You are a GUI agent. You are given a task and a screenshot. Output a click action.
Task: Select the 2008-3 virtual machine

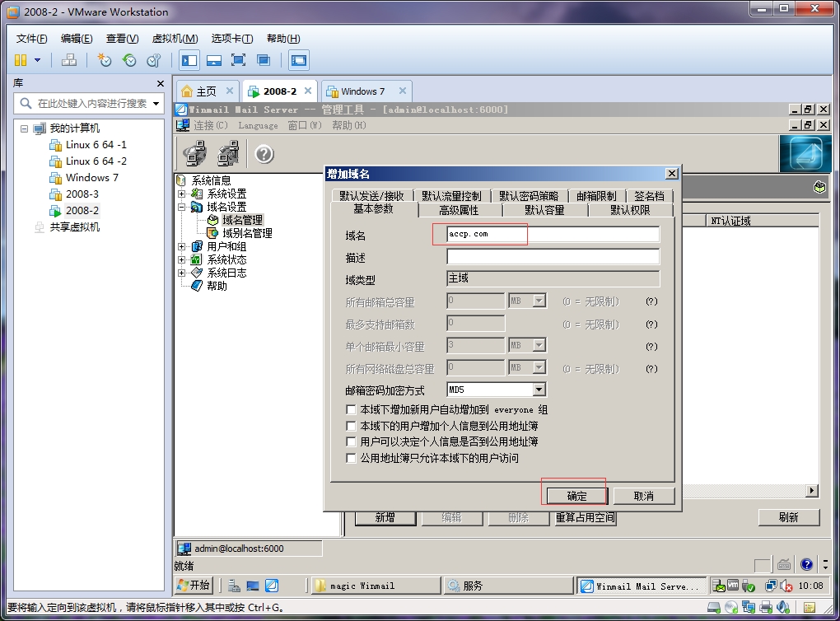[82, 194]
